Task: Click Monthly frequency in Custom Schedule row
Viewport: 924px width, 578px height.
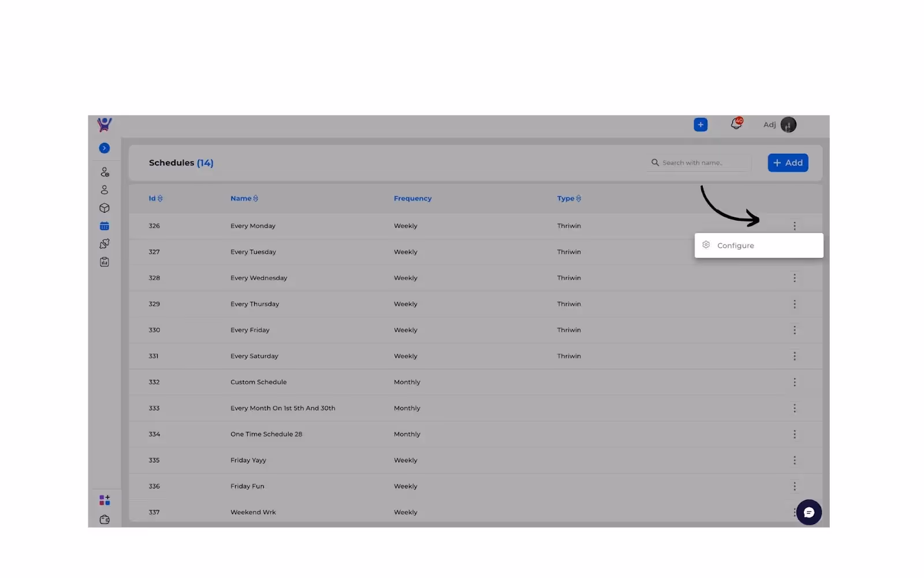Action: (x=407, y=382)
